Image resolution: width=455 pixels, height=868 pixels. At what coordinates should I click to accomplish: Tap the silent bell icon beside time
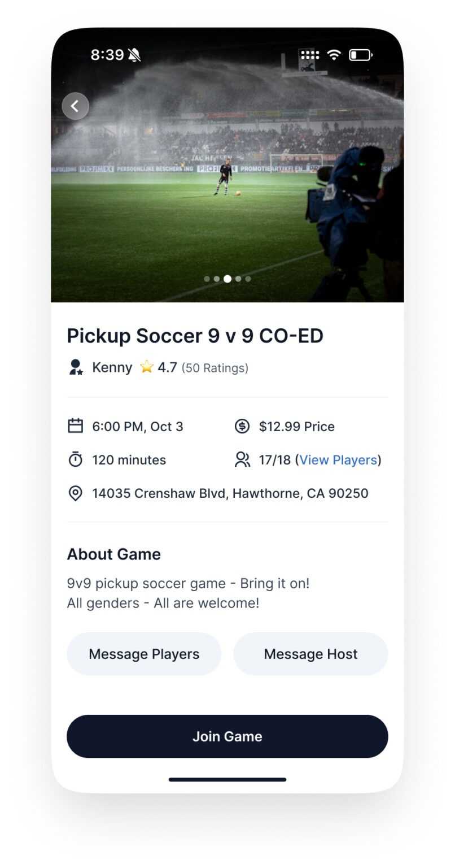134,55
